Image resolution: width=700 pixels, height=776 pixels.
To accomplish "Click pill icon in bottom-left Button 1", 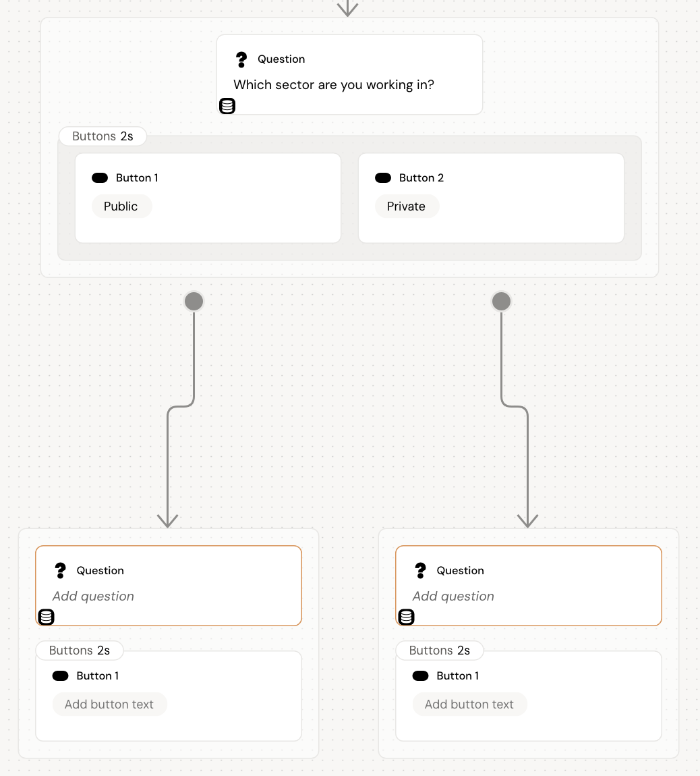I will pos(61,676).
